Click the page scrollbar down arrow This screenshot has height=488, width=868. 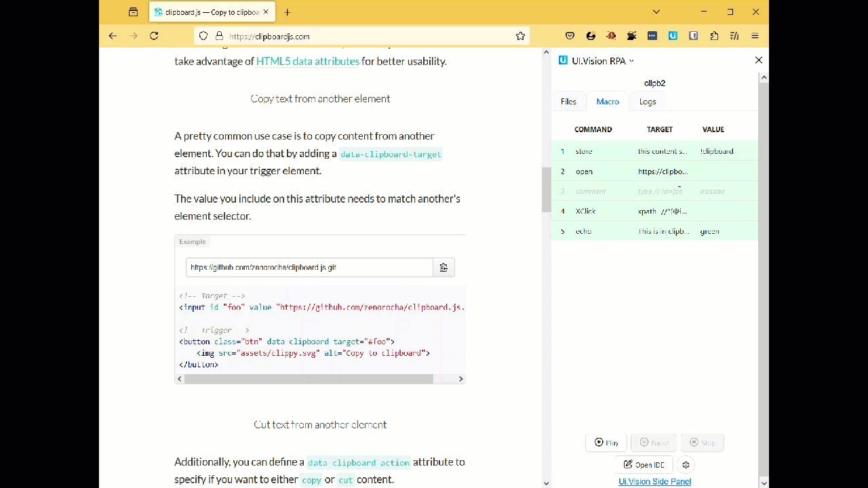(x=546, y=483)
